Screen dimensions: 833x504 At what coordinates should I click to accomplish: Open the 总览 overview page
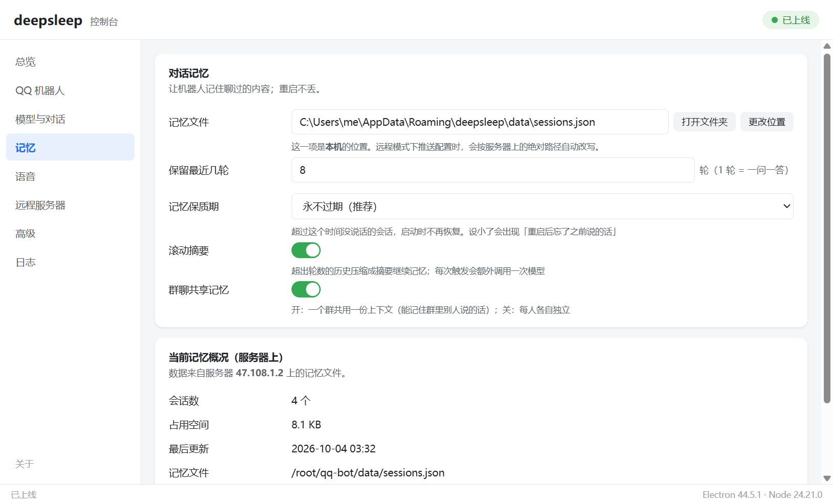pyautogui.click(x=70, y=62)
